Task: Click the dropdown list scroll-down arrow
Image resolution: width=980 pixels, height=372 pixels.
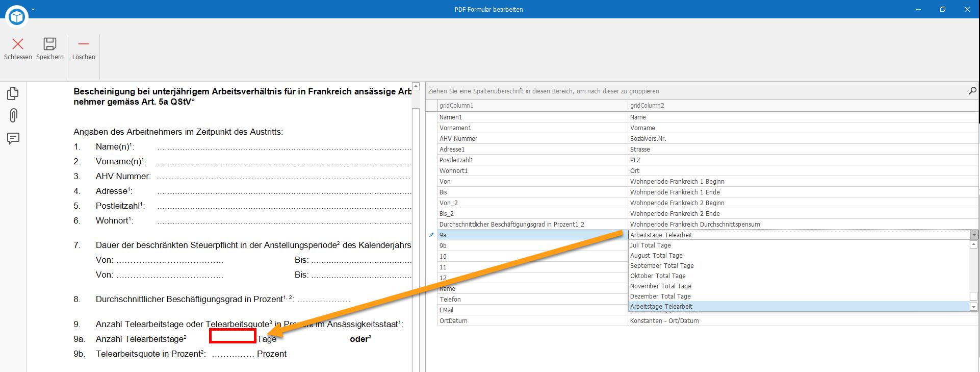Action: click(x=973, y=307)
